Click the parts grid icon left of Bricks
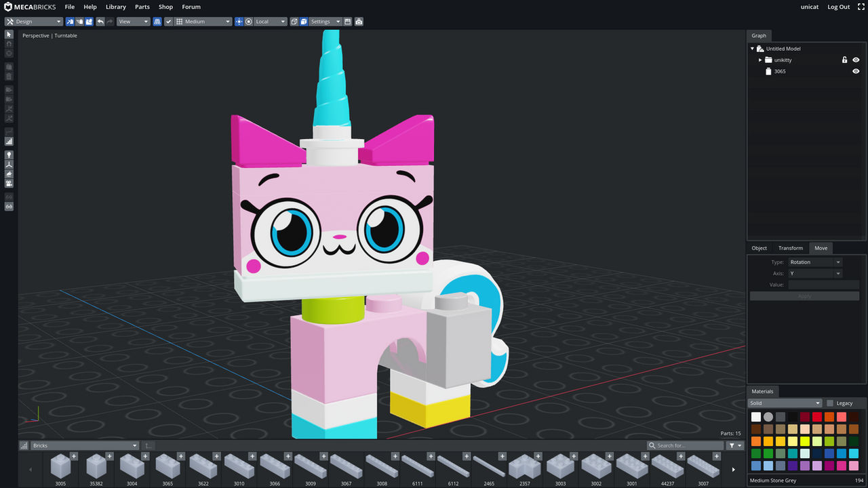Viewport: 868px width, 488px height. click(24, 445)
